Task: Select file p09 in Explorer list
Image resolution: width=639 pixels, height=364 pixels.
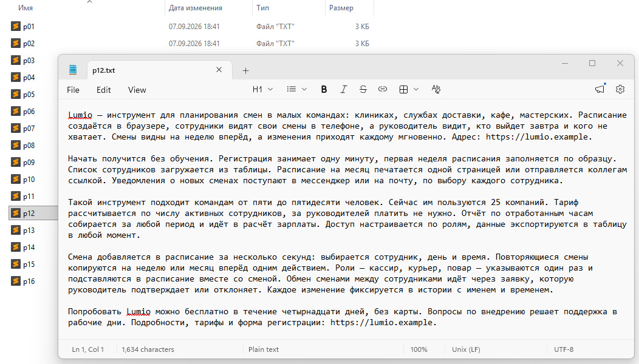Action: [x=29, y=163]
